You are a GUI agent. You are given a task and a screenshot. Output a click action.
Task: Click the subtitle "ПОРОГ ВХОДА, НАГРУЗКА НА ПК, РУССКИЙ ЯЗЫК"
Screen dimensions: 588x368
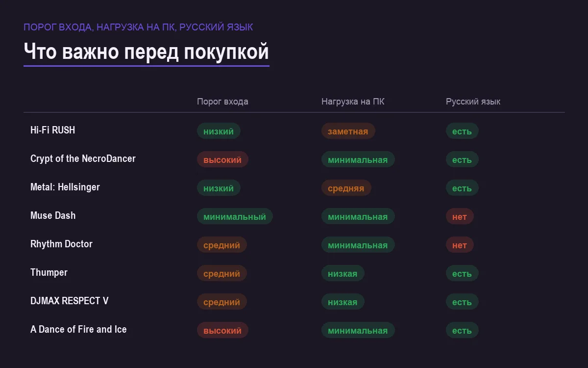[x=138, y=27]
